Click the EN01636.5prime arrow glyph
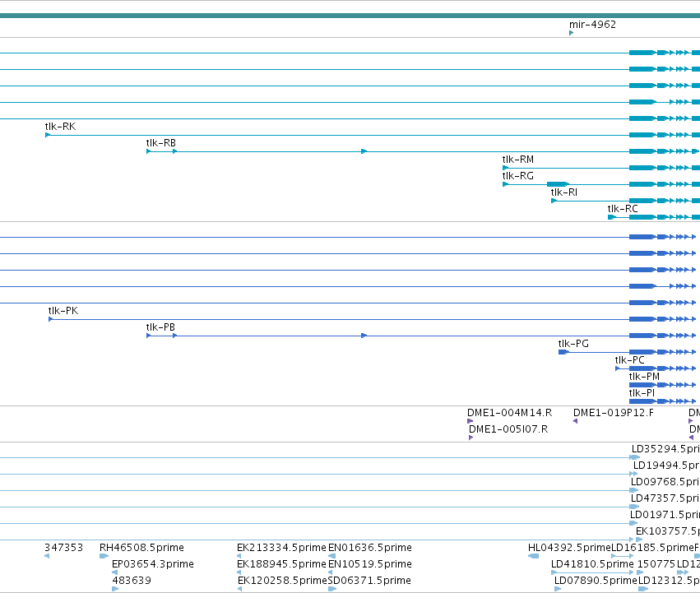 (x=331, y=556)
